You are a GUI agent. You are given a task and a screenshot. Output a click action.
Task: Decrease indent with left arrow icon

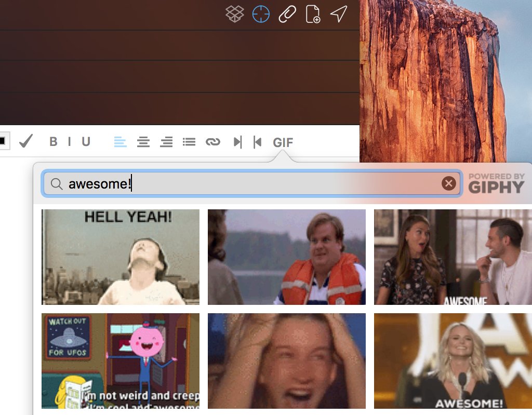tap(258, 142)
